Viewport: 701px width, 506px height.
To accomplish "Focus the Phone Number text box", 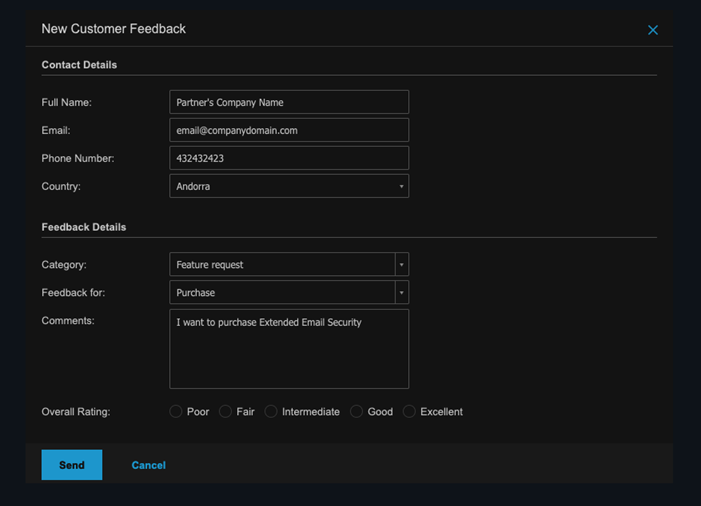I will [x=289, y=158].
